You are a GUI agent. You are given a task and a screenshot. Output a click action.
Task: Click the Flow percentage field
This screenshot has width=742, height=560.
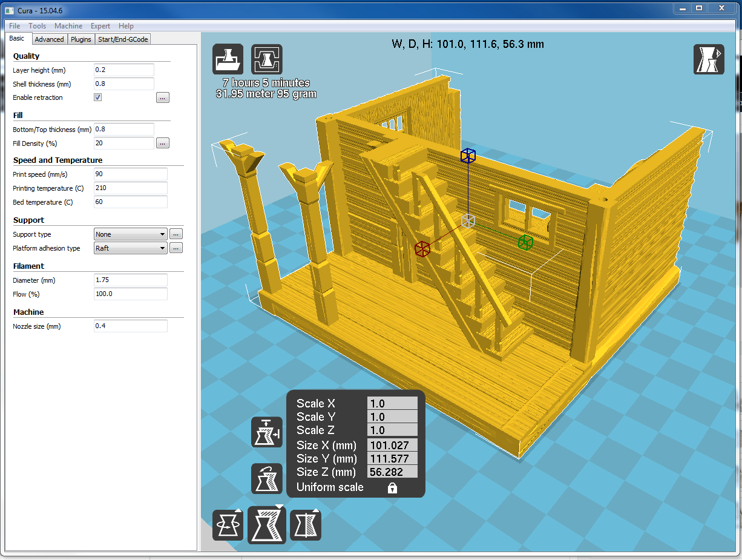point(131,294)
